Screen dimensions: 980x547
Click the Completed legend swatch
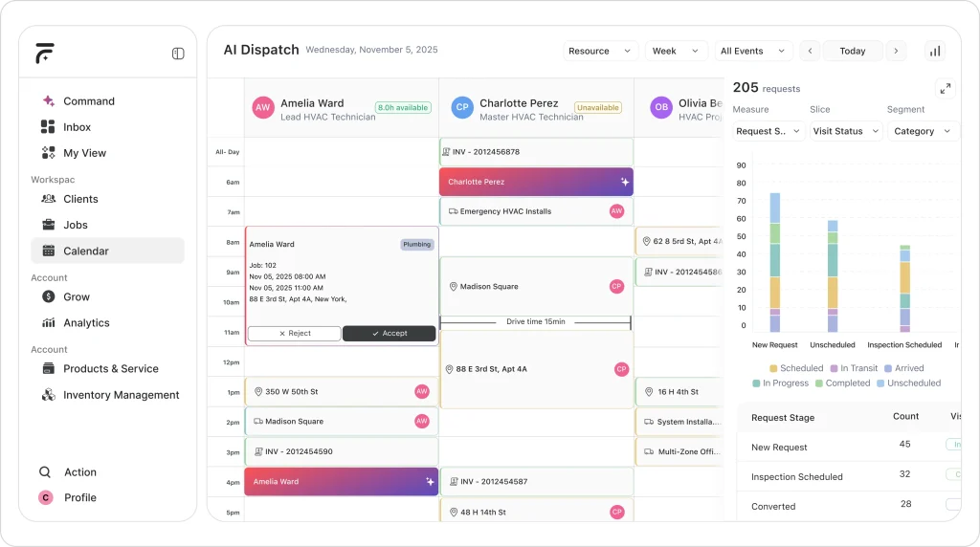click(x=819, y=383)
